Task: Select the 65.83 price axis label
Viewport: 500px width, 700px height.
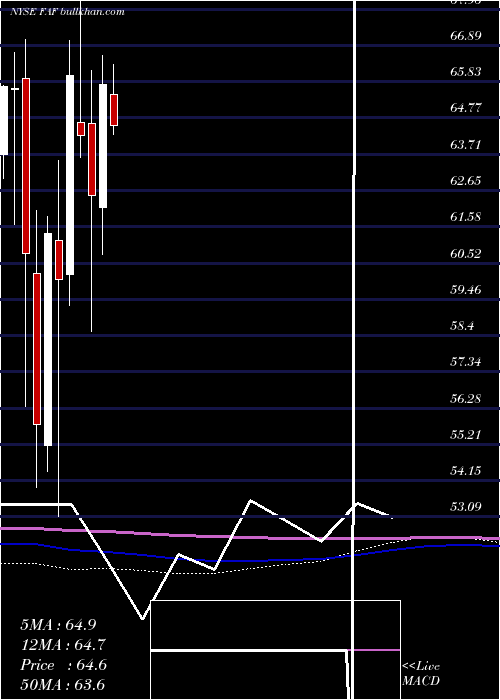Action: (466, 71)
